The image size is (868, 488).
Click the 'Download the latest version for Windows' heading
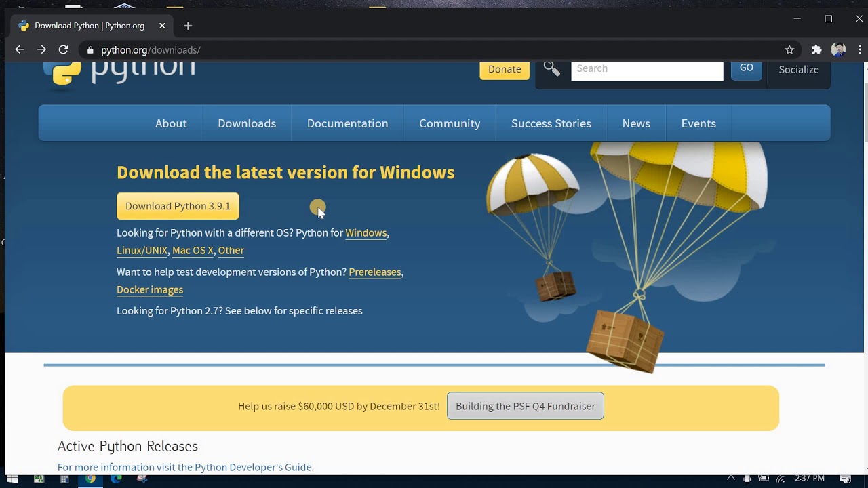coord(285,172)
